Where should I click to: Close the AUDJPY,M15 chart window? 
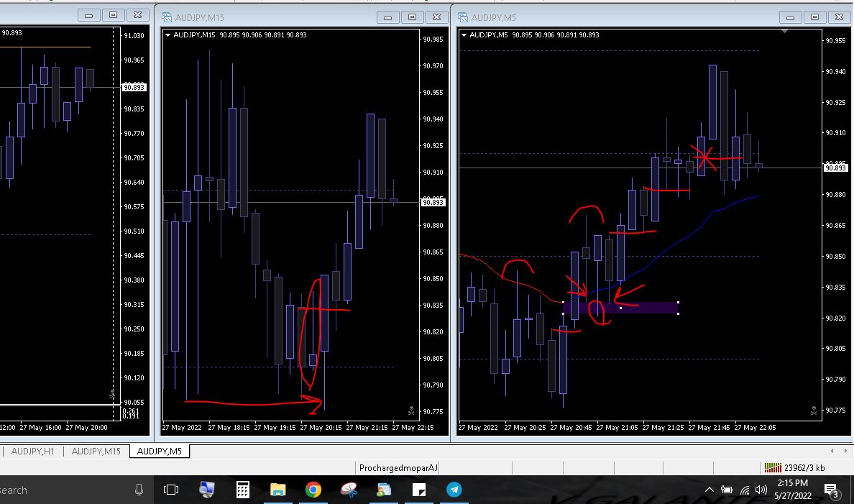coord(437,17)
